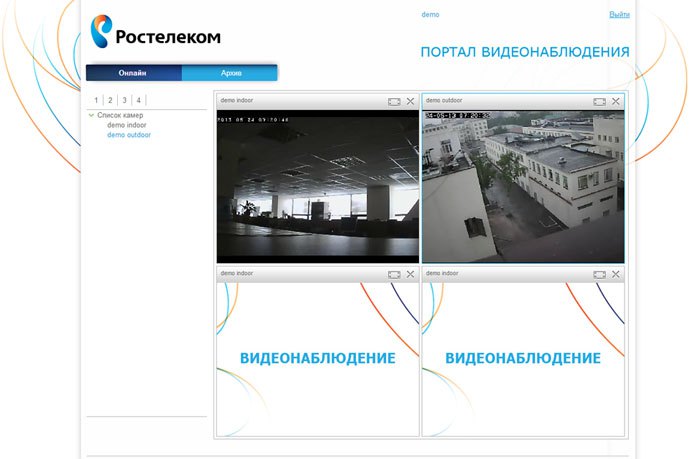
Task: Switch to the Онлайн tab
Action: click(x=134, y=73)
